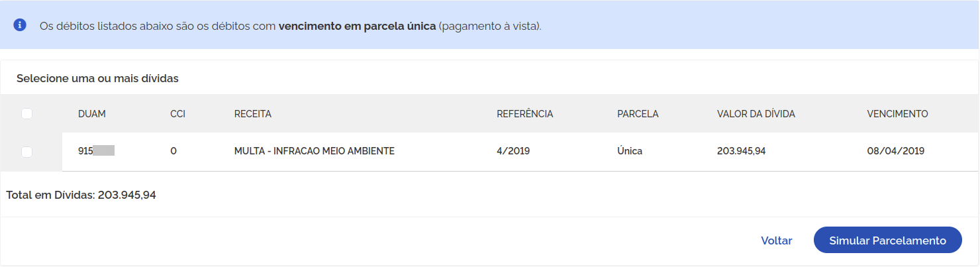Click the VALOR DA DÍVIDA column header
The width and height of the screenshot is (980, 267).
click(x=756, y=114)
